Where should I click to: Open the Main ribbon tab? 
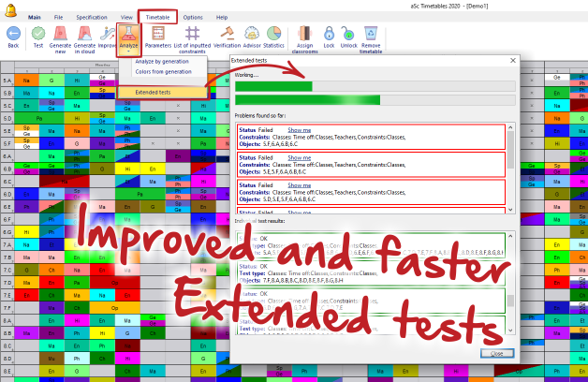[35, 17]
